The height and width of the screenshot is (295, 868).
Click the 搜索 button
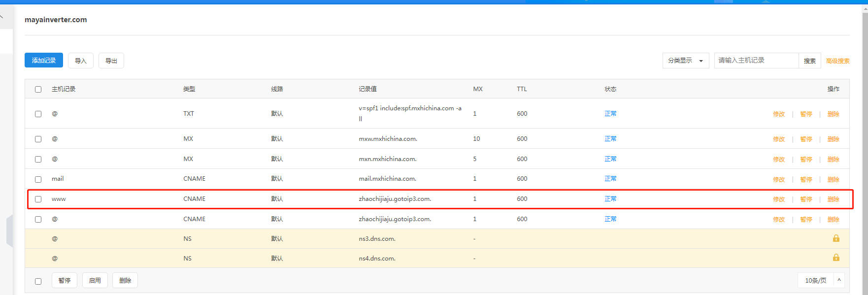[809, 61]
